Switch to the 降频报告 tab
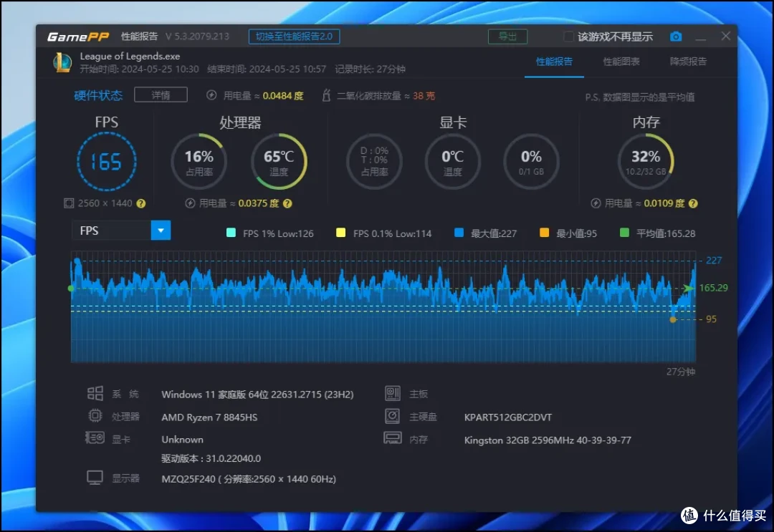The image size is (774, 532). 688,62
